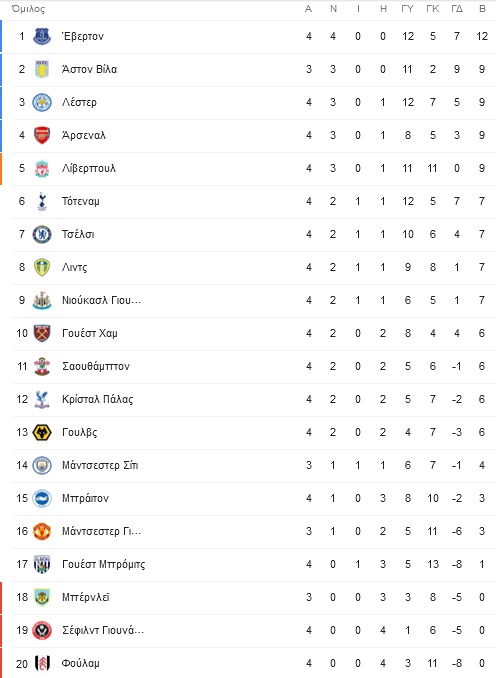The width and height of the screenshot is (502, 678).
Task: Select the Μάντσεστερ Σίτι row name
Action: tap(100, 465)
